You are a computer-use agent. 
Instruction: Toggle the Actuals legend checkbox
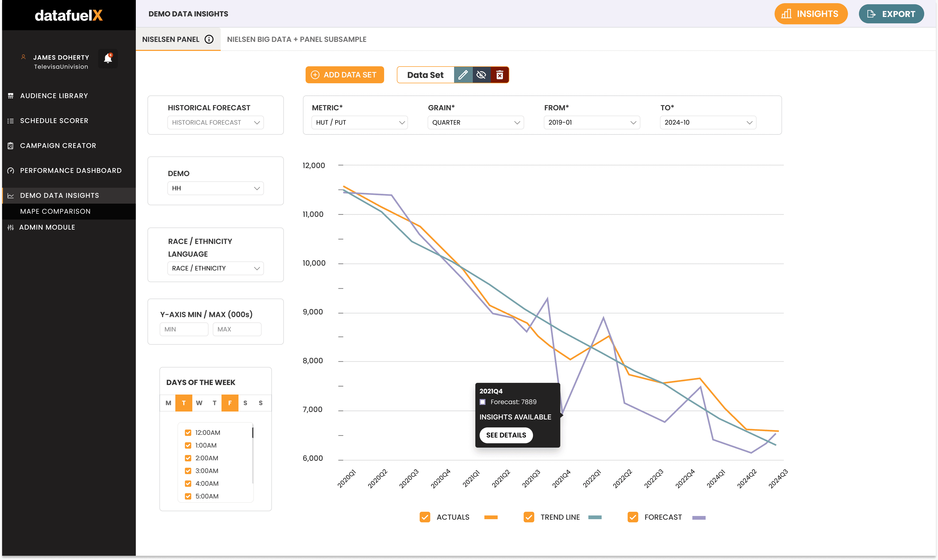click(x=425, y=517)
